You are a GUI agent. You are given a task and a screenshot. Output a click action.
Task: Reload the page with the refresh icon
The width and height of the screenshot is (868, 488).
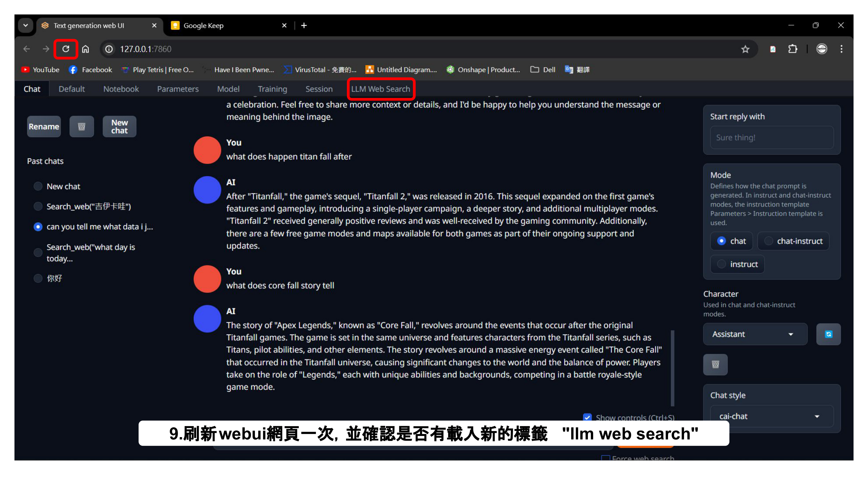(x=66, y=49)
